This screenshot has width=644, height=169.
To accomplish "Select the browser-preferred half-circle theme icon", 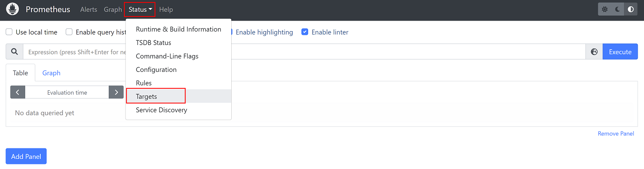I will 631,9.
